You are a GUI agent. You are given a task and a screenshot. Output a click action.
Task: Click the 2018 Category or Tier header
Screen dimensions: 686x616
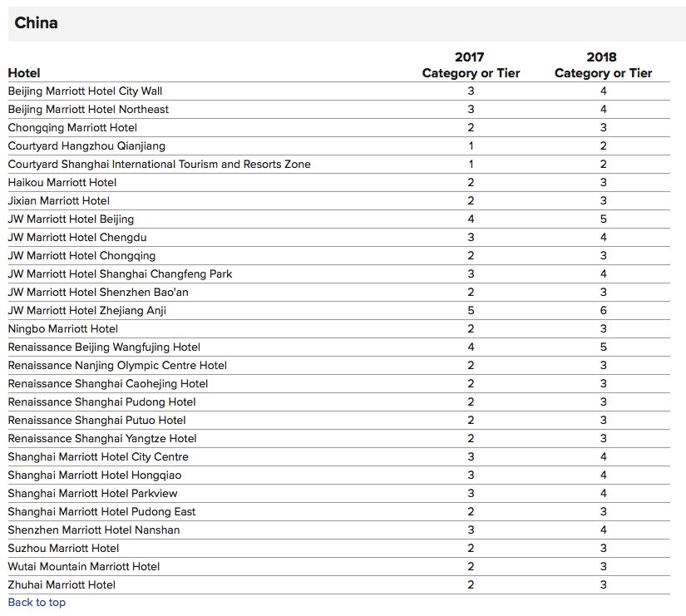point(604,65)
